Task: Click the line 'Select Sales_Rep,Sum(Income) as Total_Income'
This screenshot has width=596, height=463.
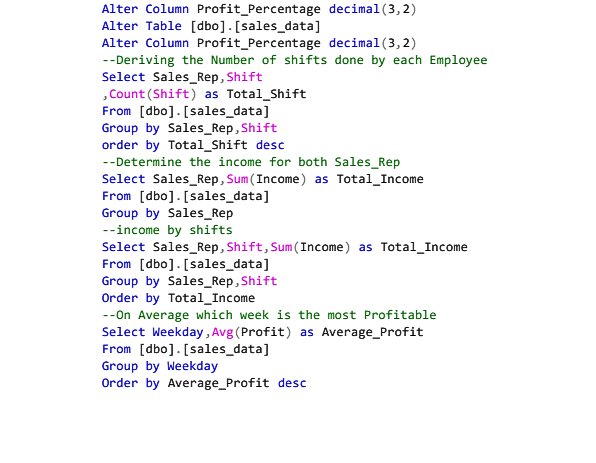Action: [263, 179]
